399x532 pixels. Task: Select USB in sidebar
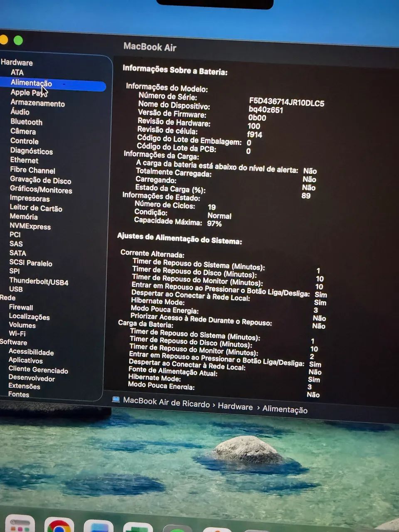[x=16, y=289]
